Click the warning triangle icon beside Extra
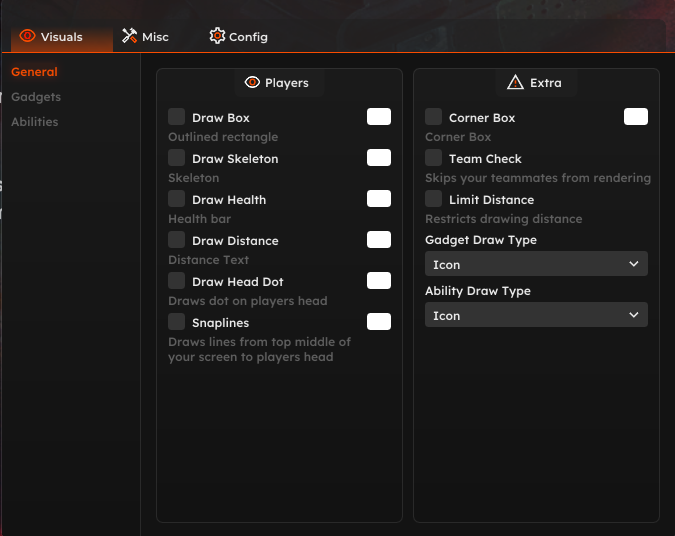Image resolution: width=675 pixels, height=536 pixels. click(x=515, y=83)
